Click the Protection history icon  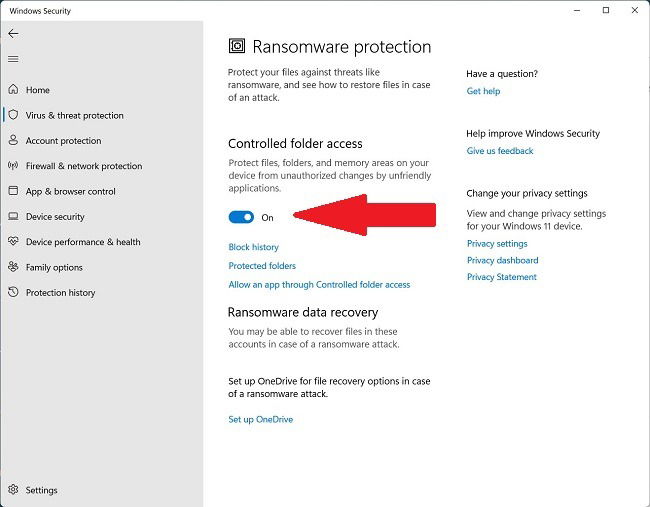pyautogui.click(x=14, y=293)
